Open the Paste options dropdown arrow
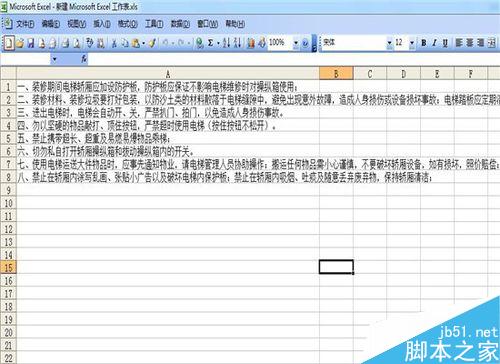 click(143, 43)
